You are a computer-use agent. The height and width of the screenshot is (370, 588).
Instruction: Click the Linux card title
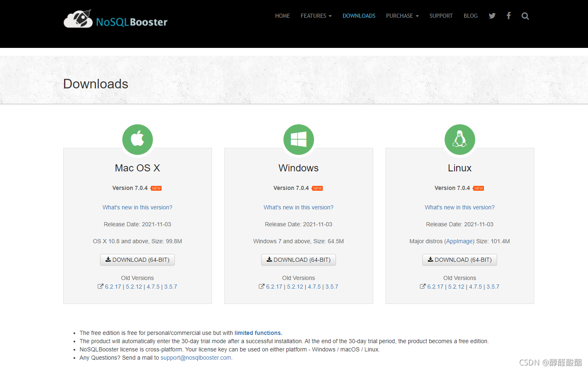click(460, 168)
